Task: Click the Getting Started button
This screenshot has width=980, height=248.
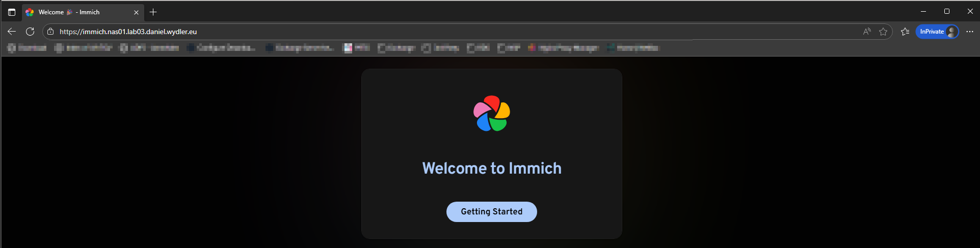Action: (x=491, y=212)
